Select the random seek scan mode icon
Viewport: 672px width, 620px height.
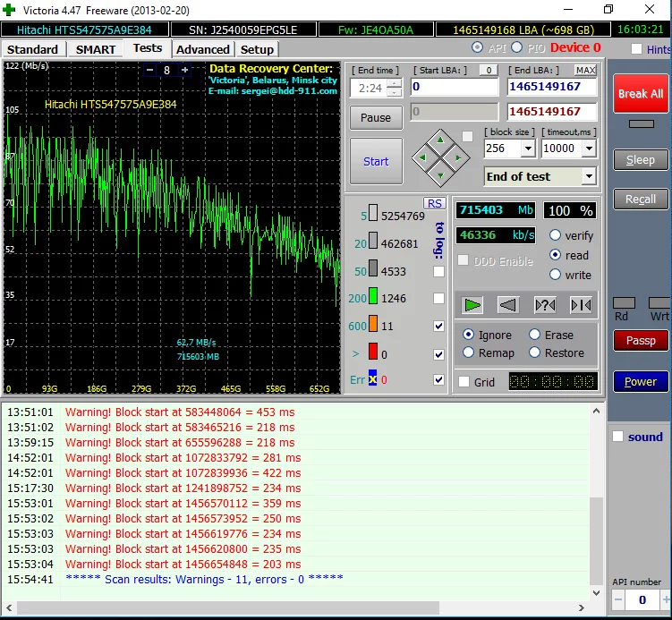[x=544, y=305]
